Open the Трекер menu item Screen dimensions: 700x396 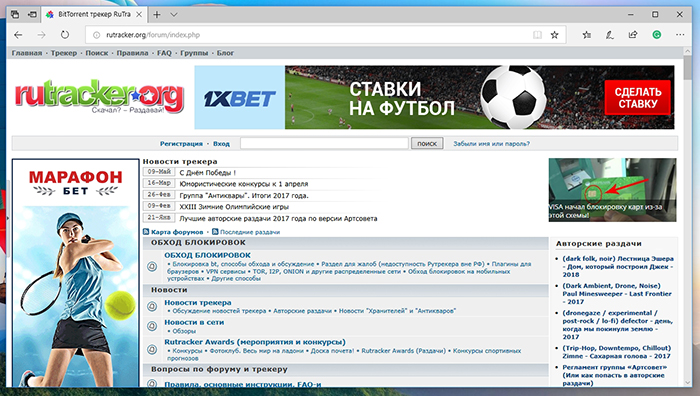[64, 53]
